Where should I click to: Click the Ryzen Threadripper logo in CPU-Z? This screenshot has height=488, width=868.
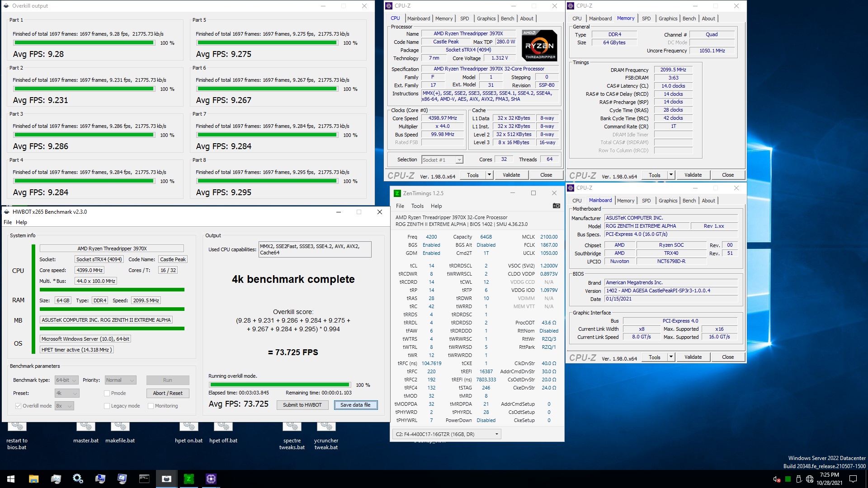pyautogui.click(x=539, y=45)
